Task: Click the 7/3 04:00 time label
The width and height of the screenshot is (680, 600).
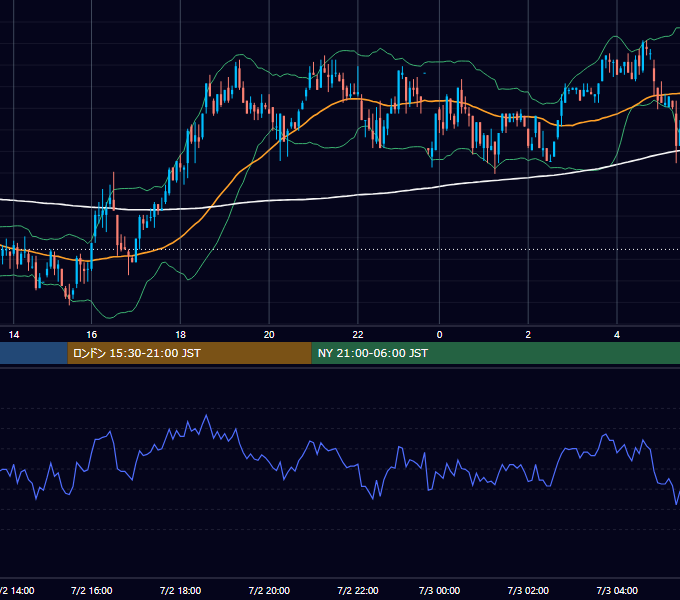Action: 617,590
